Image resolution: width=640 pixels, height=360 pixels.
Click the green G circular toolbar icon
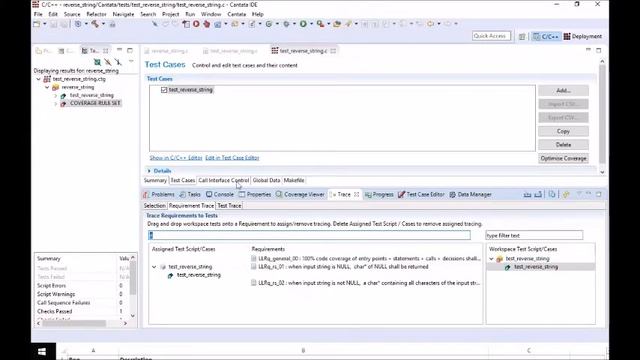[x=269, y=24]
